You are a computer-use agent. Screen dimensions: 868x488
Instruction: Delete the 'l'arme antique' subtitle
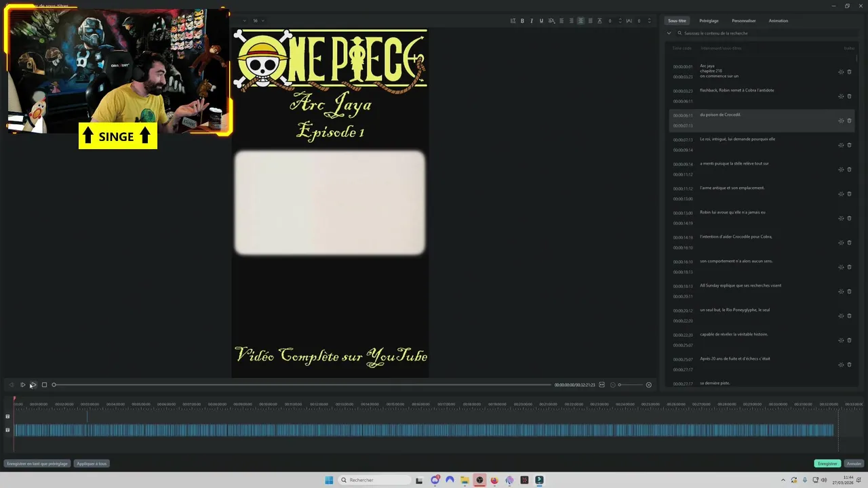tap(849, 194)
